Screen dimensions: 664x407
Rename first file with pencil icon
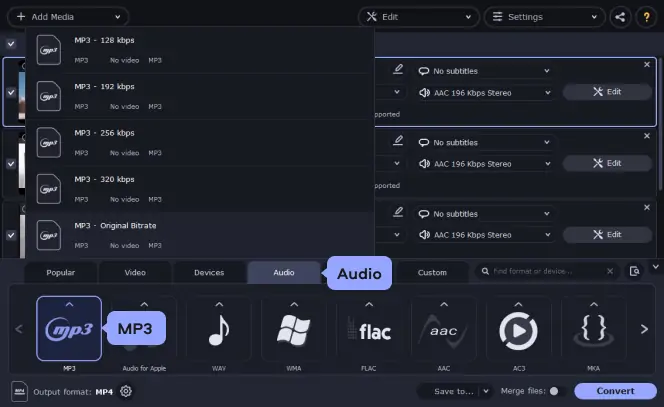pyautogui.click(x=398, y=69)
